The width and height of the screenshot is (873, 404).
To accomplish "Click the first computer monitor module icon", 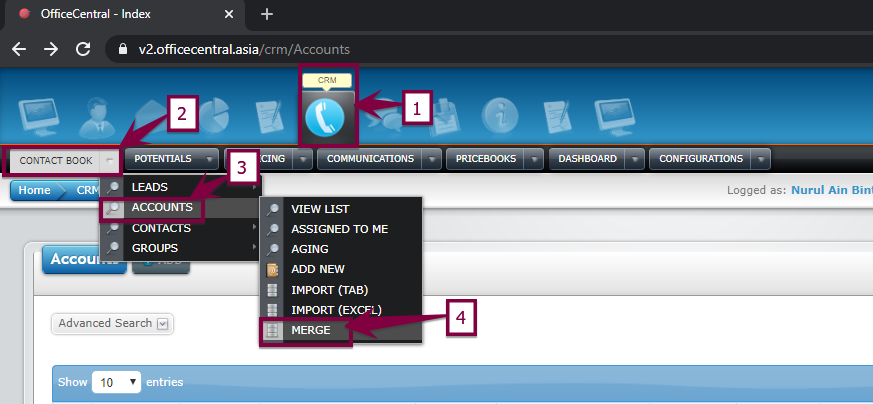I will click(38, 117).
